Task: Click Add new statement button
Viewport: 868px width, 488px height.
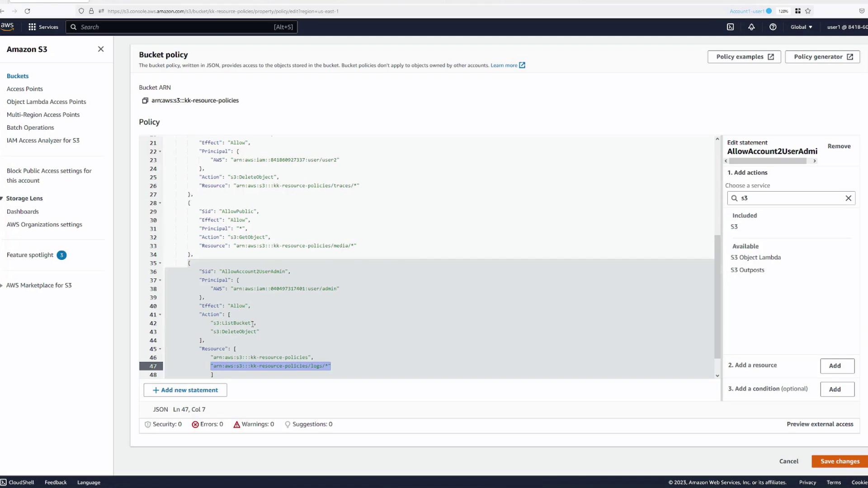Action: [185, 390]
